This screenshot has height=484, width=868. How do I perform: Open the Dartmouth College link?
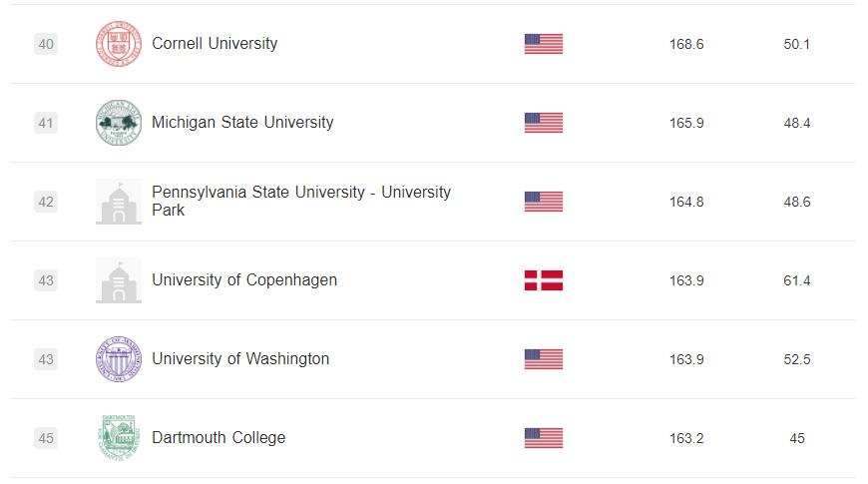click(x=218, y=437)
